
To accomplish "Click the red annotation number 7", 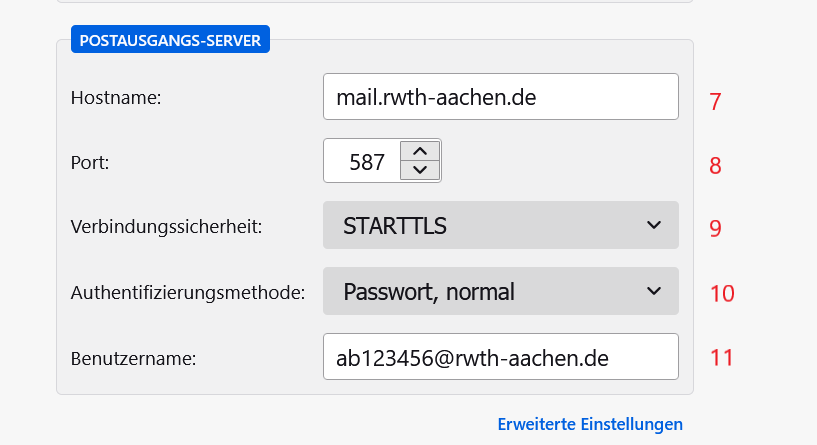I will pyautogui.click(x=715, y=102).
